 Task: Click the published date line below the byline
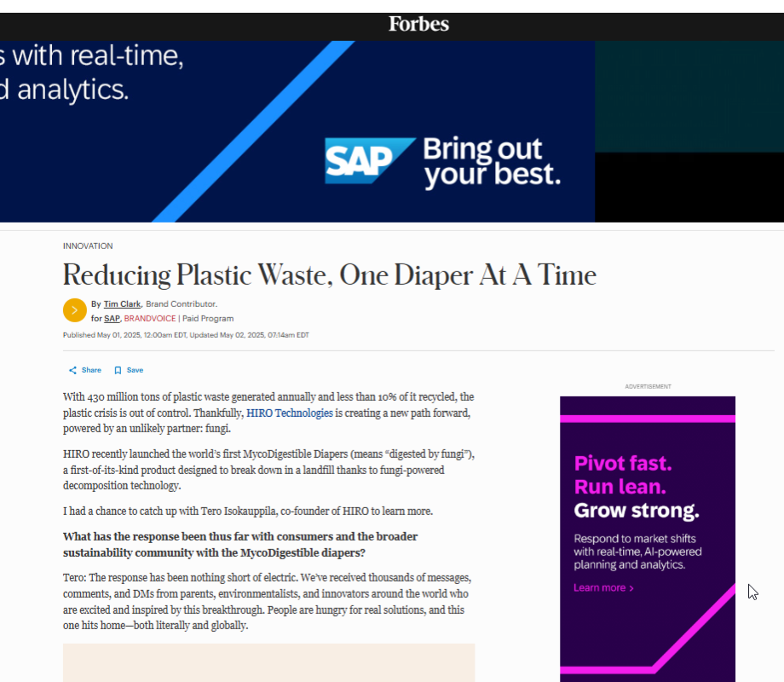[x=185, y=334]
